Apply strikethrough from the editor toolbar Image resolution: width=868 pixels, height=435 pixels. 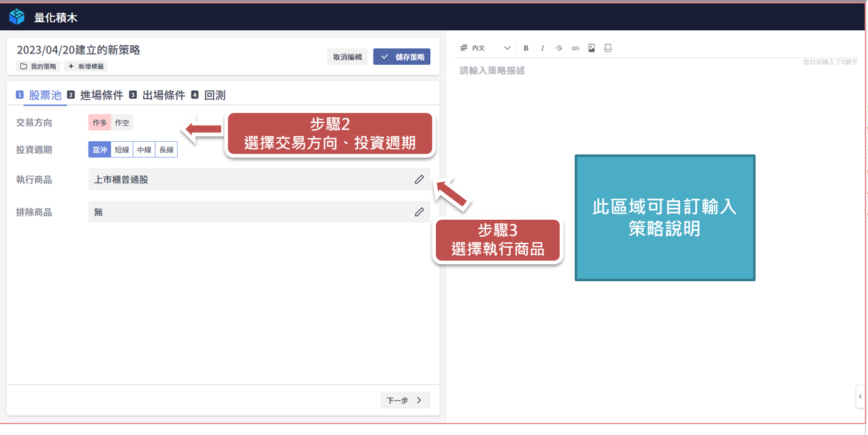click(559, 48)
